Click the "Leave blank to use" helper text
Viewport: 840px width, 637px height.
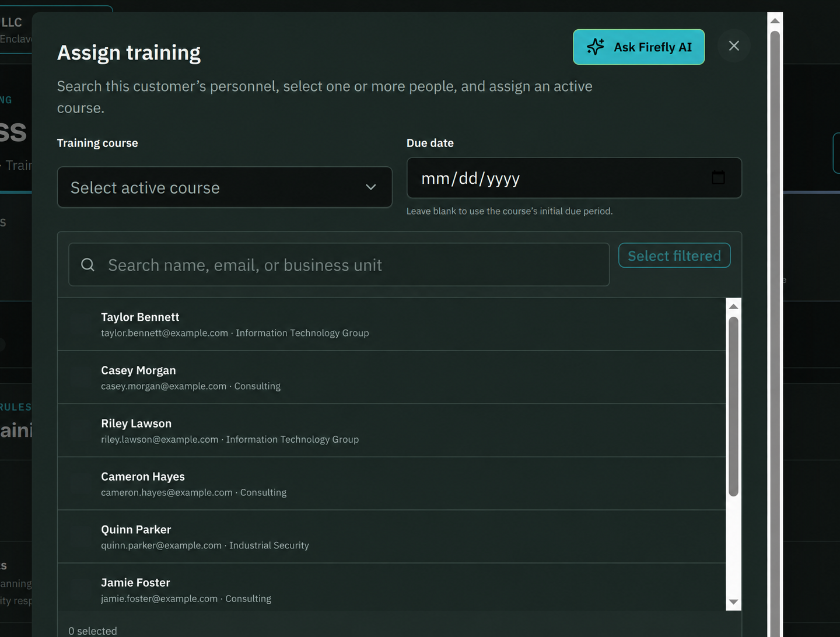[x=510, y=211]
